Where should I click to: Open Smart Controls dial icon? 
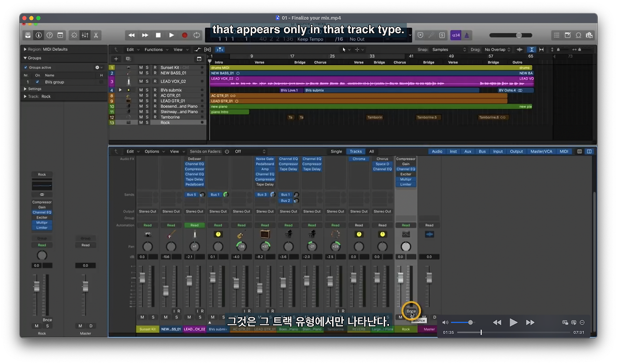point(74,35)
